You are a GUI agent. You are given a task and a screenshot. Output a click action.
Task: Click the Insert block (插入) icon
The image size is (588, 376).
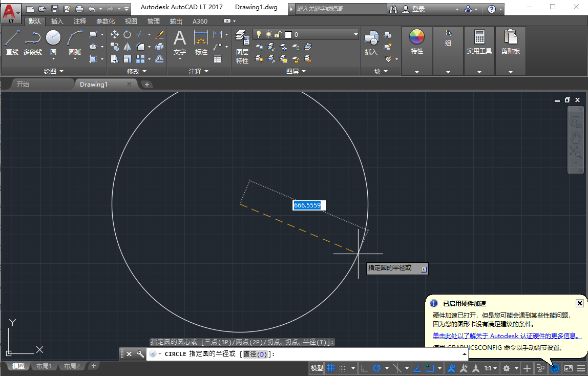pyautogui.click(x=371, y=43)
